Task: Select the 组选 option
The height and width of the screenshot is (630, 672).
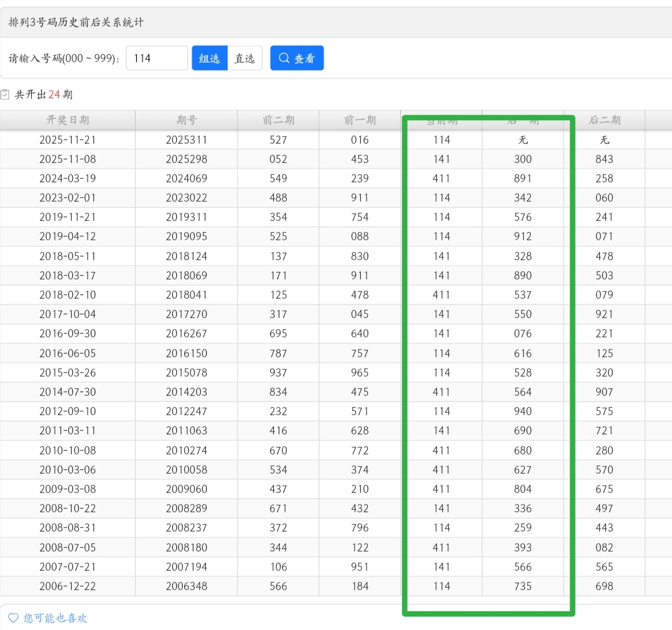Action: tap(210, 59)
